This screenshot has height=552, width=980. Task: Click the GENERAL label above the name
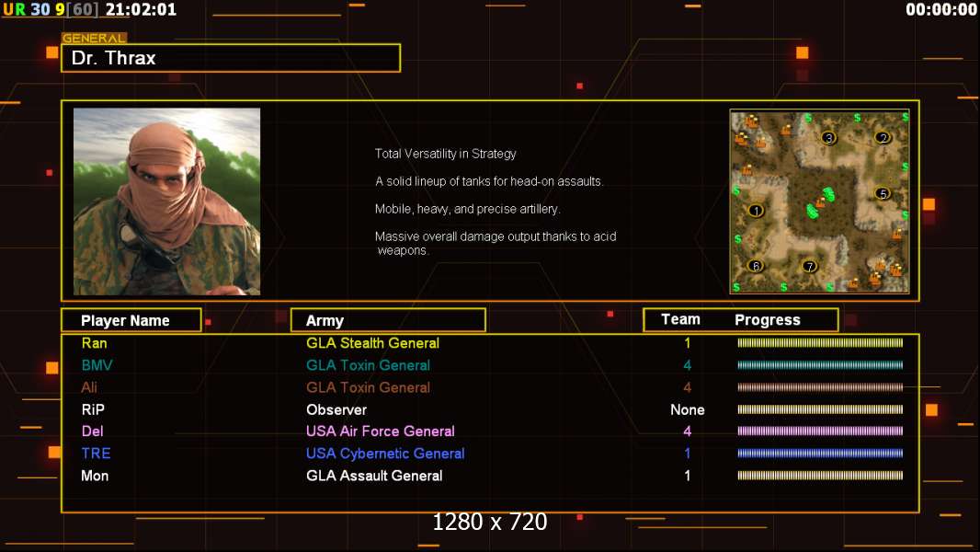coord(94,38)
